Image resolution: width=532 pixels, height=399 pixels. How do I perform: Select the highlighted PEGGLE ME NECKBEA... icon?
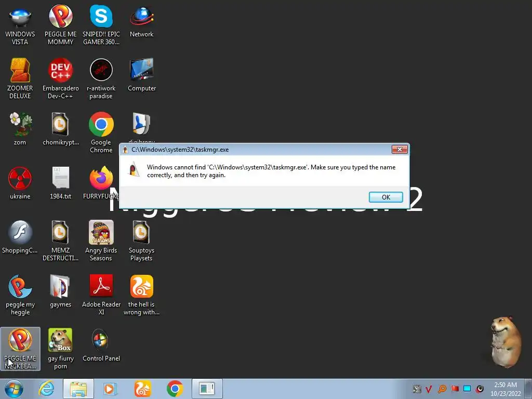(x=20, y=349)
